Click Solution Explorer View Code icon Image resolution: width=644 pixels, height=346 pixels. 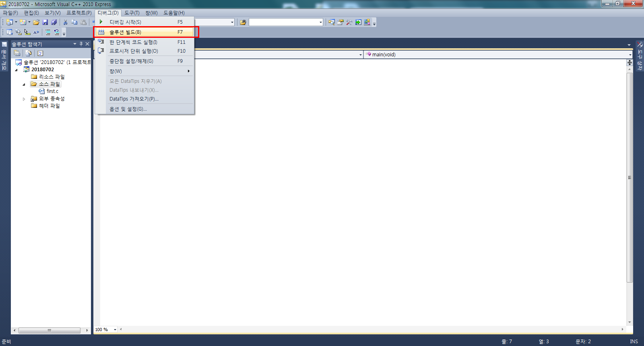click(x=40, y=53)
